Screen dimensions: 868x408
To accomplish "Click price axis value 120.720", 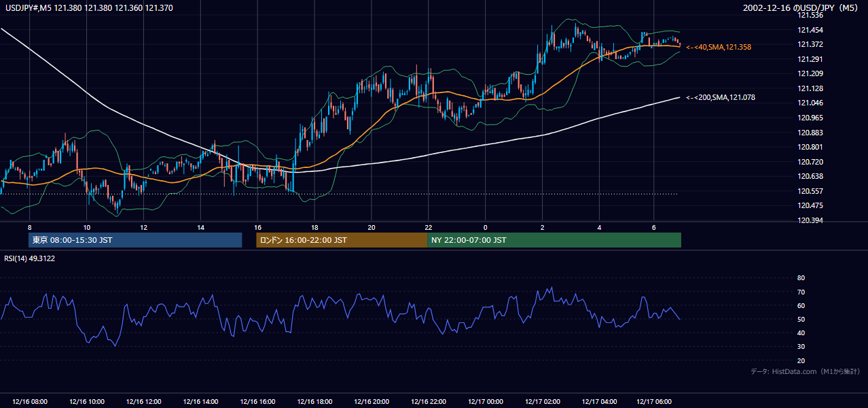I will 810,162.
